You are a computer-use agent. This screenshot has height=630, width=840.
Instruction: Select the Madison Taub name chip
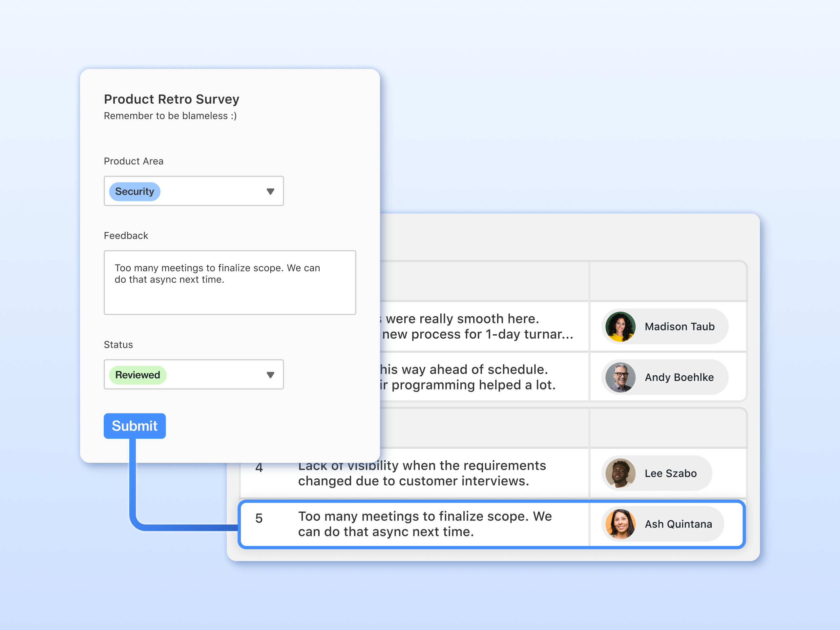pyautogui.click(x=679, y=326)
